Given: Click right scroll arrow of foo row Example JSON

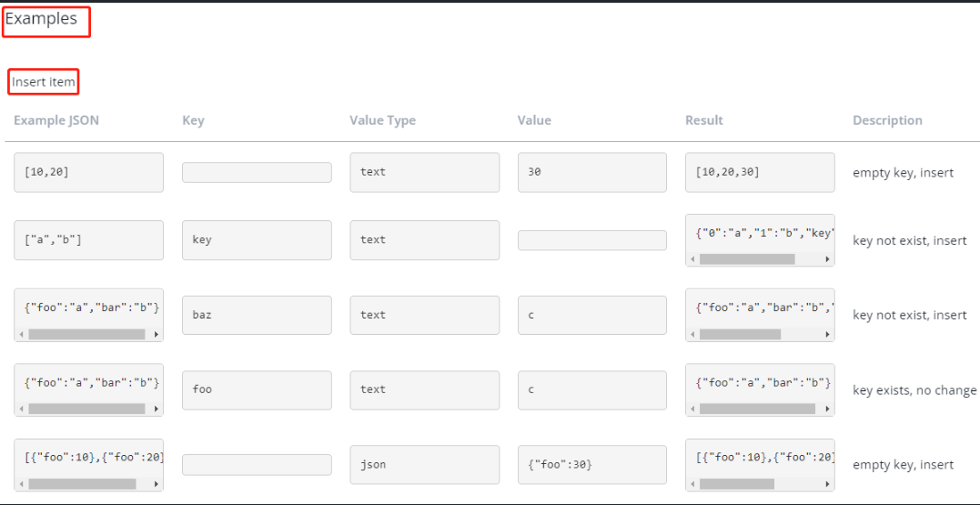Looking at the screenshot, I should tap(156, 409).
